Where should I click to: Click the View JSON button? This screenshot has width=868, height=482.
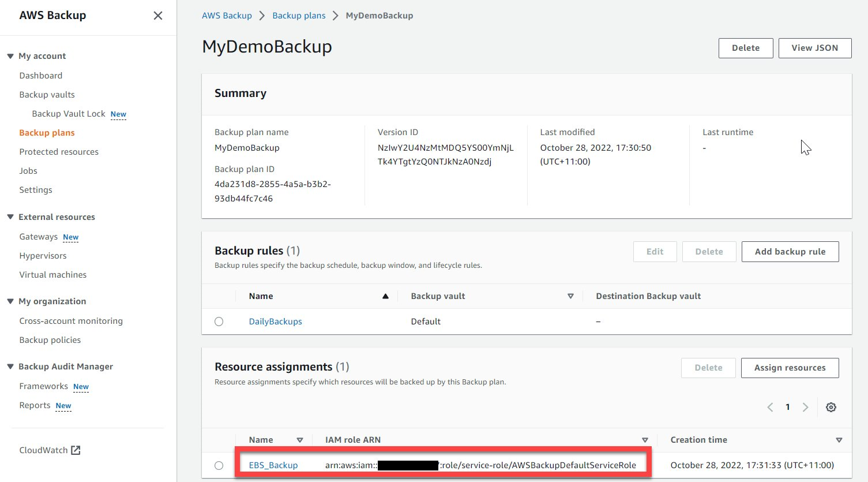[x=815, y=48]
